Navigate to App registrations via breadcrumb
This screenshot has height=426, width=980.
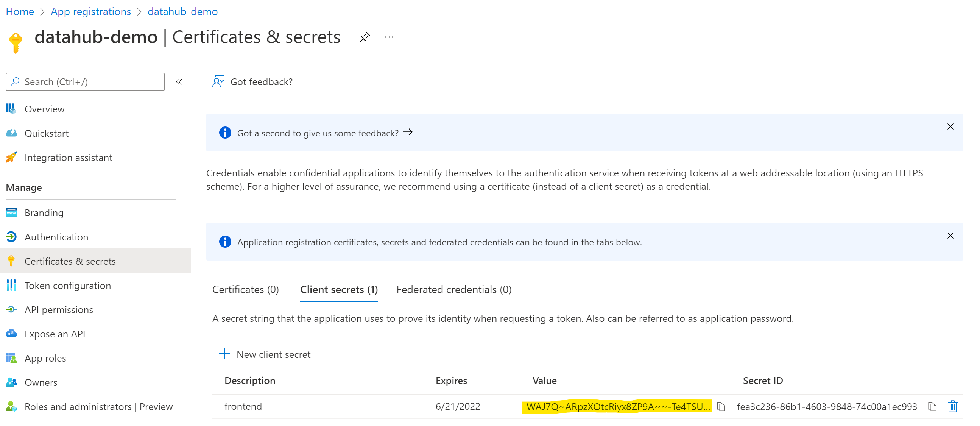point(90,11)
